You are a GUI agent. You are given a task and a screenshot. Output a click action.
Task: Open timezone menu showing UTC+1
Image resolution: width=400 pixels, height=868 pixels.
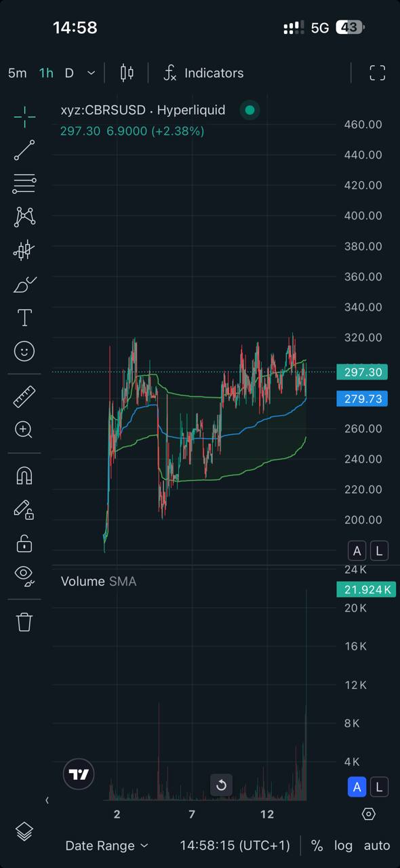(x=235, y=846)
